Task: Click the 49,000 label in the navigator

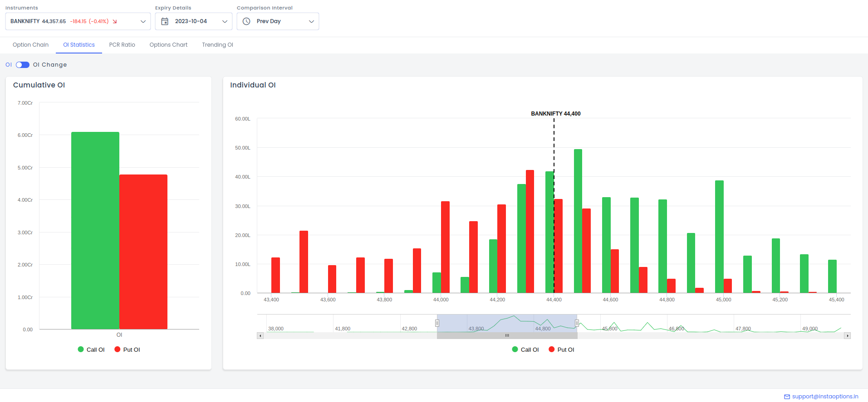Action: (810, 329)
